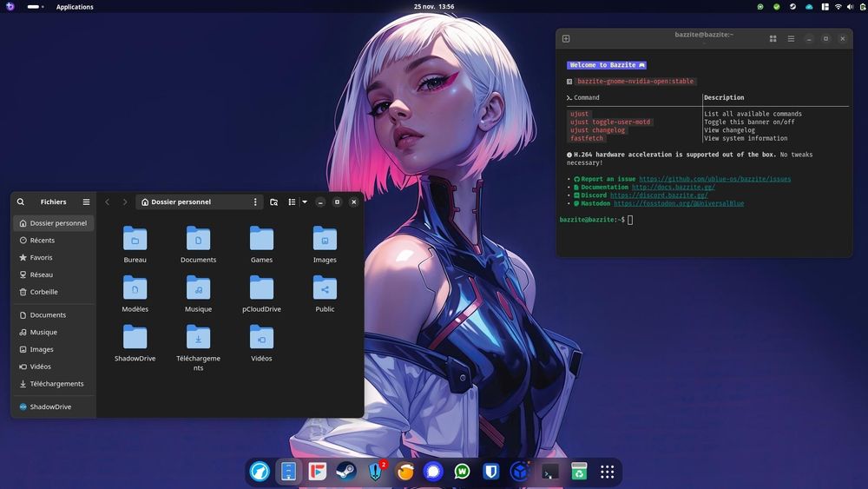Select the Musique folder icon in grid
The image size is (868, 489).
[x=198, y=287]
